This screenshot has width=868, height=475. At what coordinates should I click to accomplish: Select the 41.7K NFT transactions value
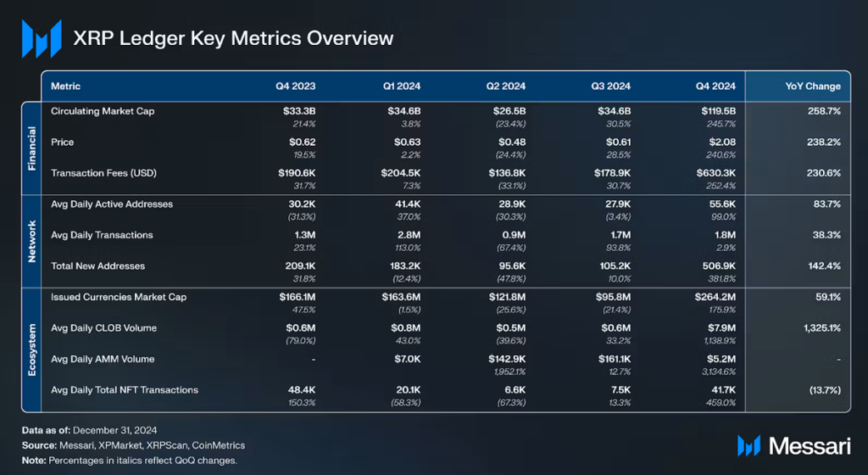(723, 390)
